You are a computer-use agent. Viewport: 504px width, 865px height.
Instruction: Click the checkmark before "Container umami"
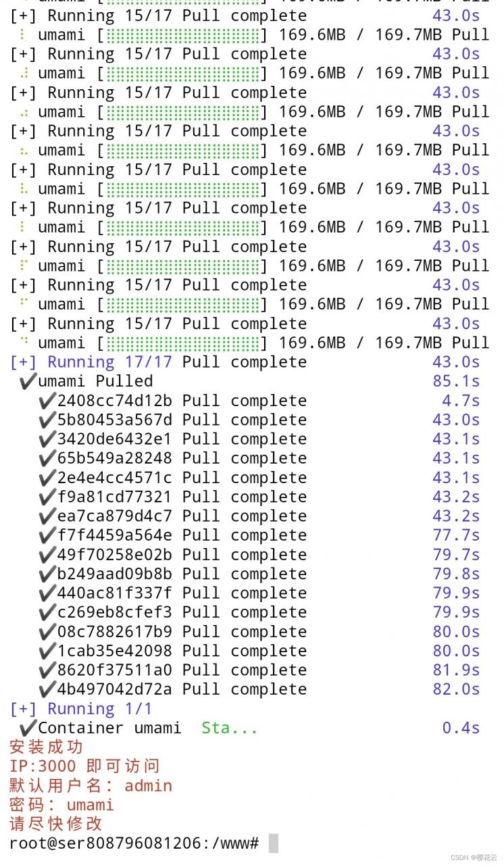[x=28, y=728]
